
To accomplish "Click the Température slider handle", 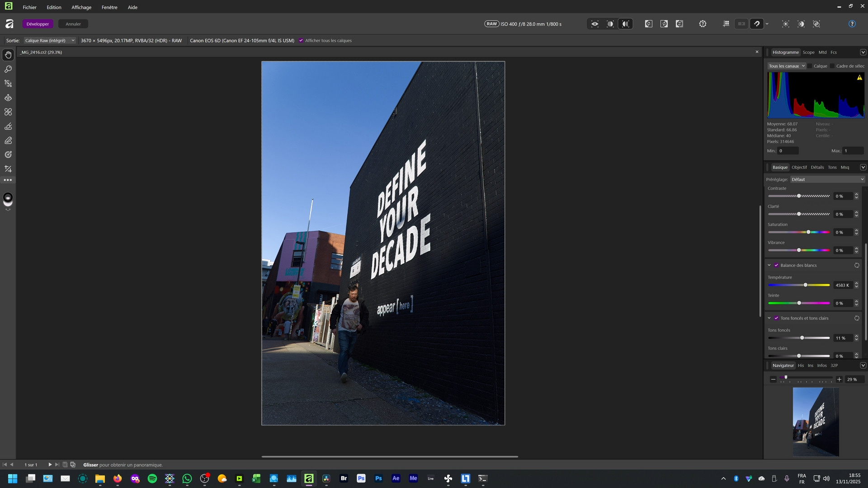I will tap(805, 285).
